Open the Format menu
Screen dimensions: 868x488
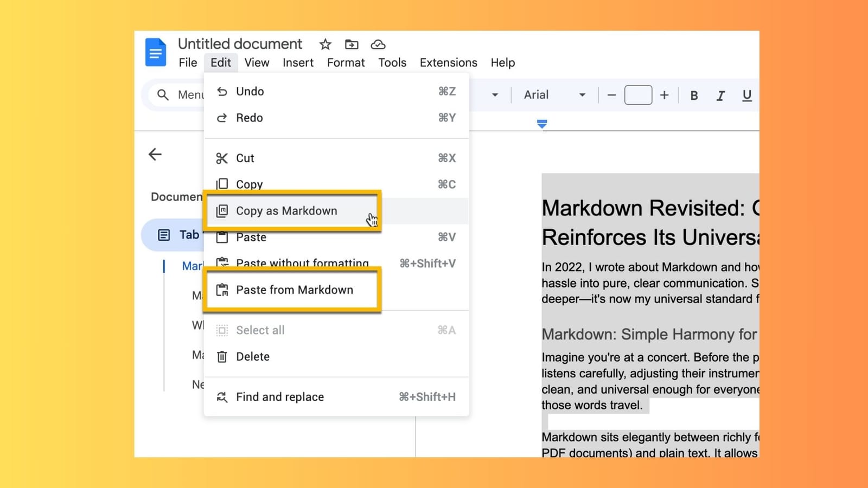pos(346,62)
